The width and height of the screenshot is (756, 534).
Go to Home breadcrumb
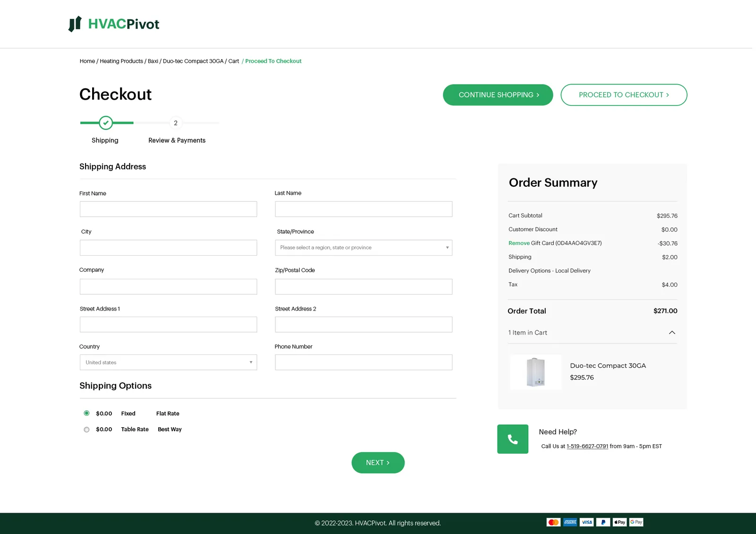(x=87, y=61)
